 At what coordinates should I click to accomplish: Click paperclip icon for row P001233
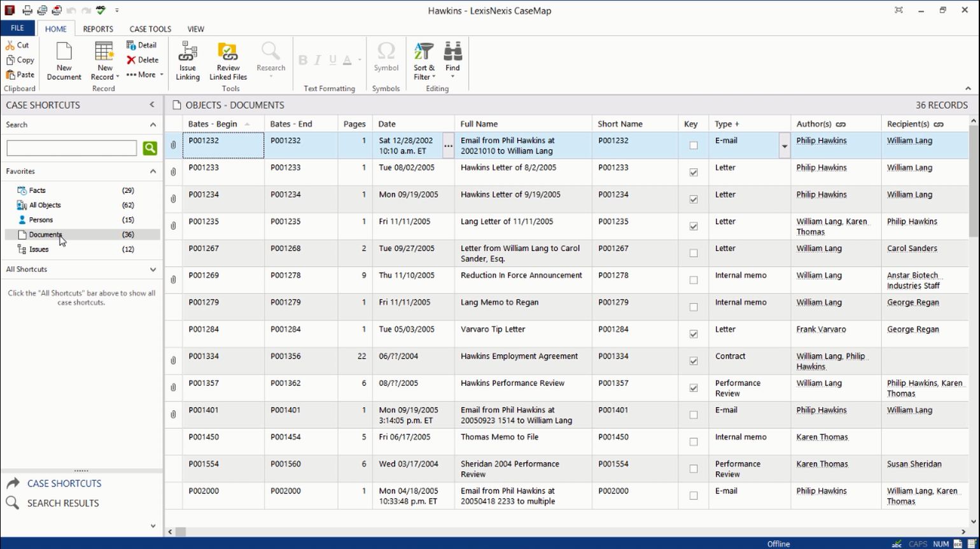pyautogui.click(x=173, y=172)
